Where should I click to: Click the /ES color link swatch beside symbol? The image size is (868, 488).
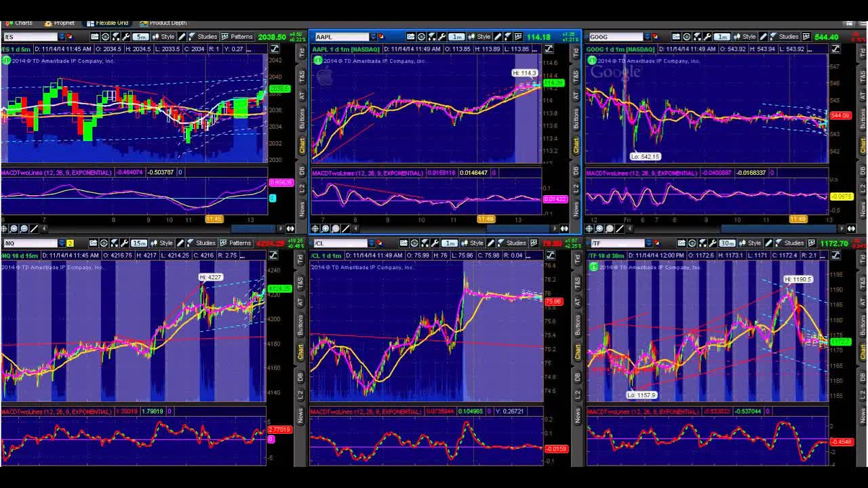point(70,37)
